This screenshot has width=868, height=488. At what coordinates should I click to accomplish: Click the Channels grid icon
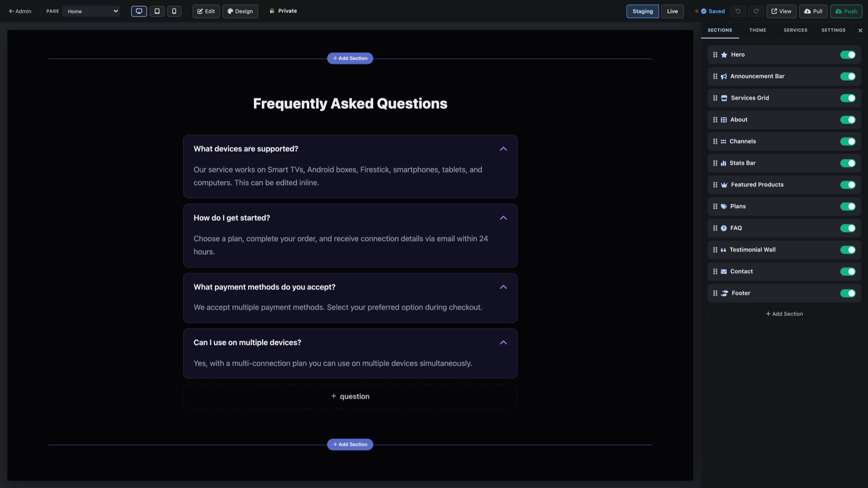(x=723, y=142)
